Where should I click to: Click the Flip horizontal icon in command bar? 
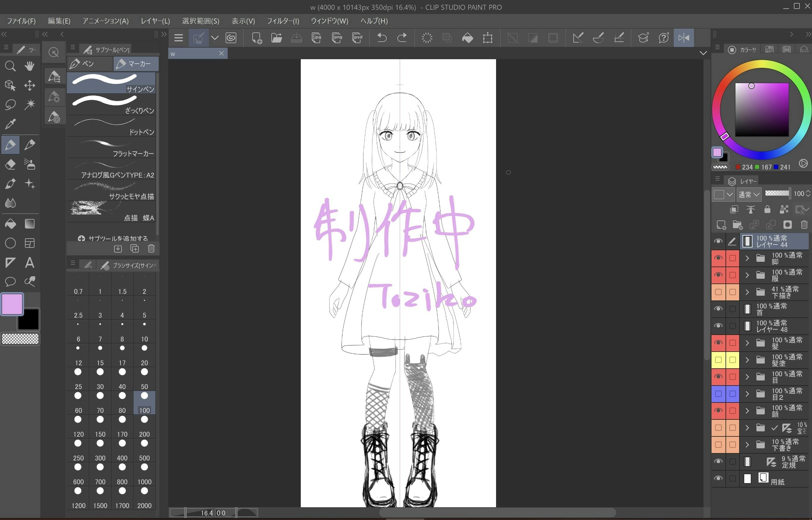(x=684, y=38)
